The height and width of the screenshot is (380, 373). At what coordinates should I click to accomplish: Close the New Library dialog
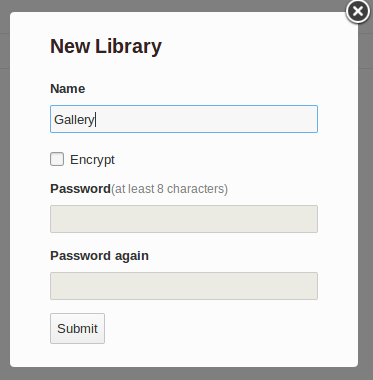tap(358, 12)
